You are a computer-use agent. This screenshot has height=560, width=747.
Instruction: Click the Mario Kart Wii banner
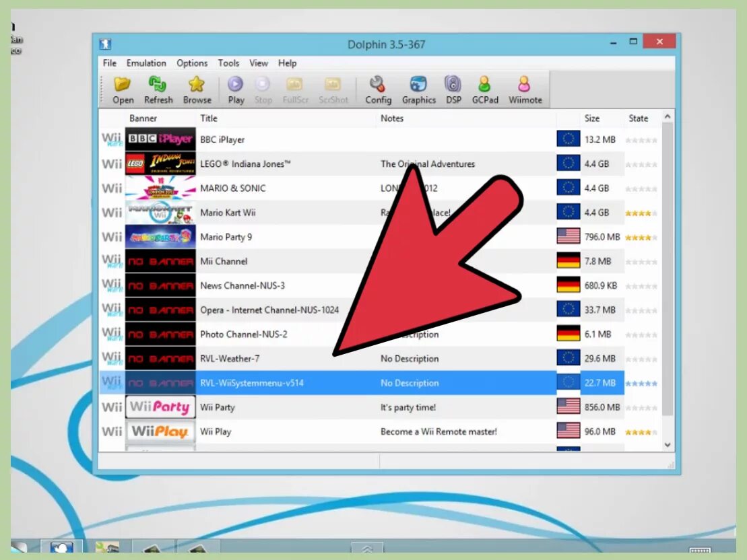(x=160, y=213)
